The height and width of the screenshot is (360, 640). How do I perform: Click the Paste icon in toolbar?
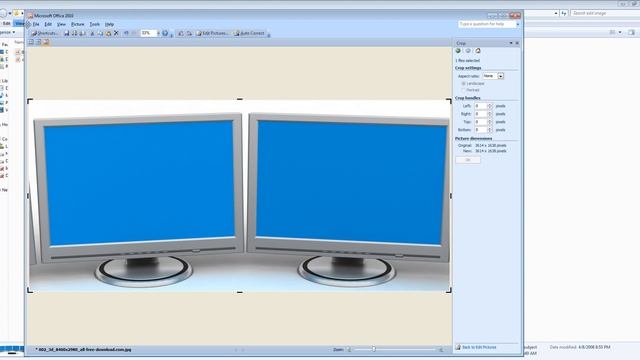(x=109, y=33)
